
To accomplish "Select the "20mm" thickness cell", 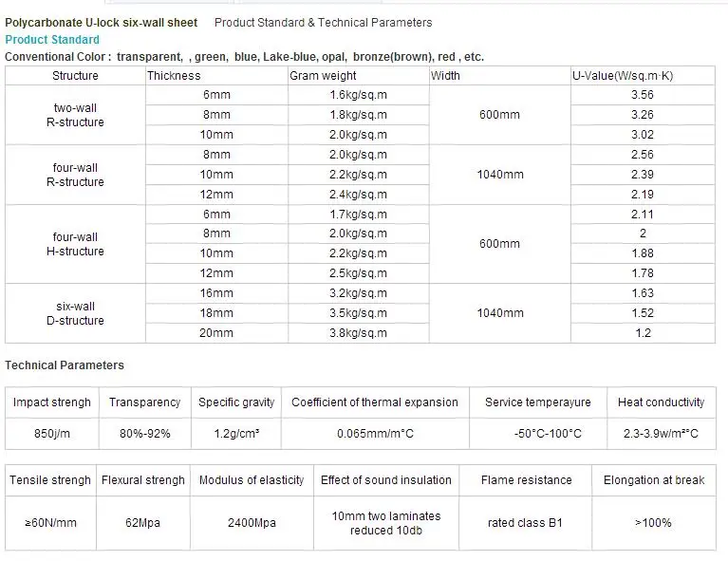I will pyautogui.click(x=216, y=333).
